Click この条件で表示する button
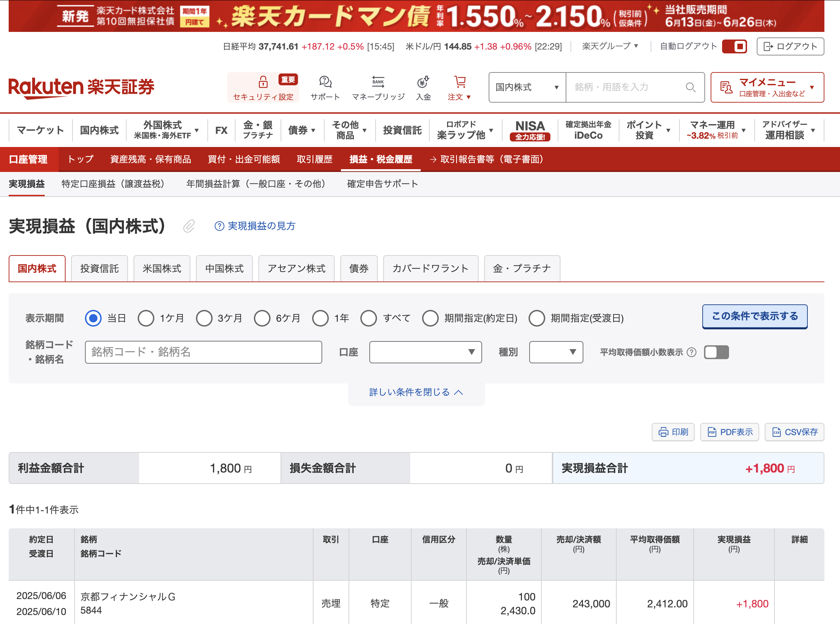 click(755, 317)
